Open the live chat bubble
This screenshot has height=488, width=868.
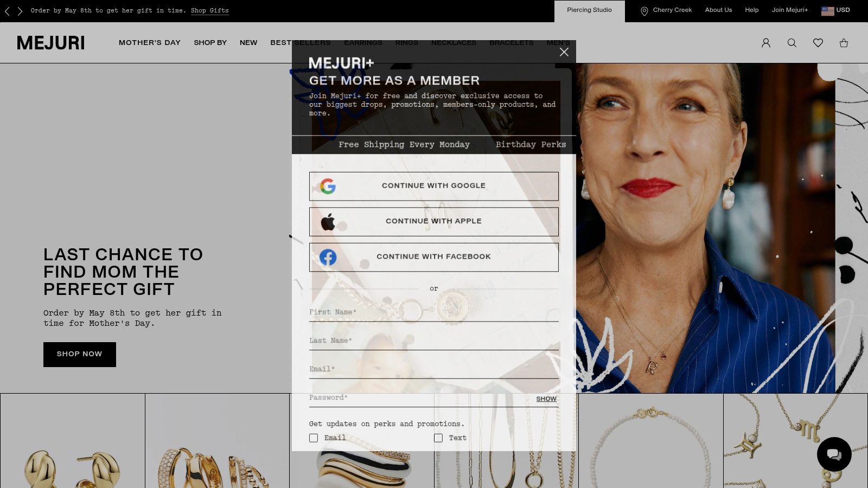pos(834,454)
